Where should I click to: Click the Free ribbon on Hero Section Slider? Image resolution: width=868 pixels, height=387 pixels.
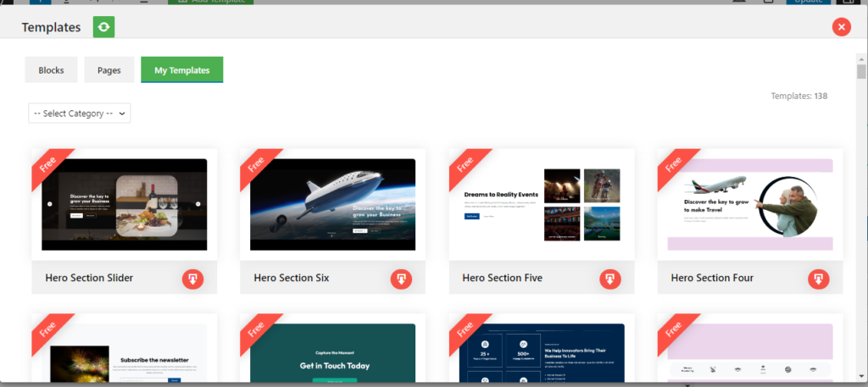48,165
